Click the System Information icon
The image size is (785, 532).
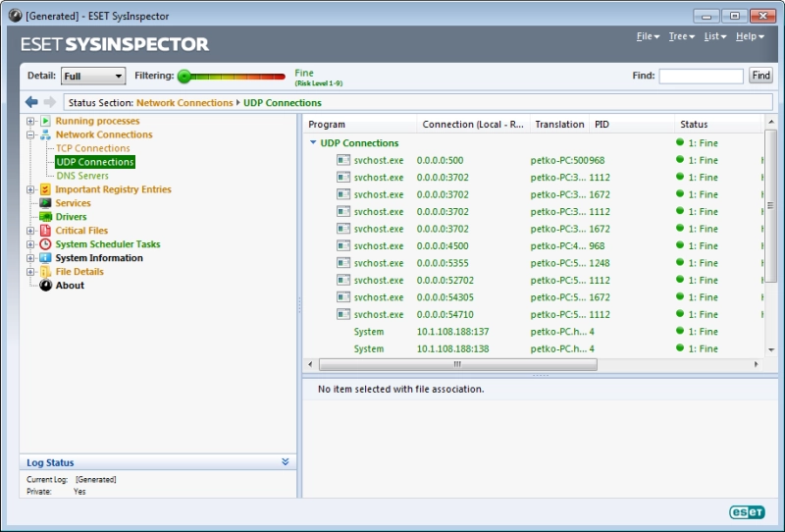pos(45,257)
